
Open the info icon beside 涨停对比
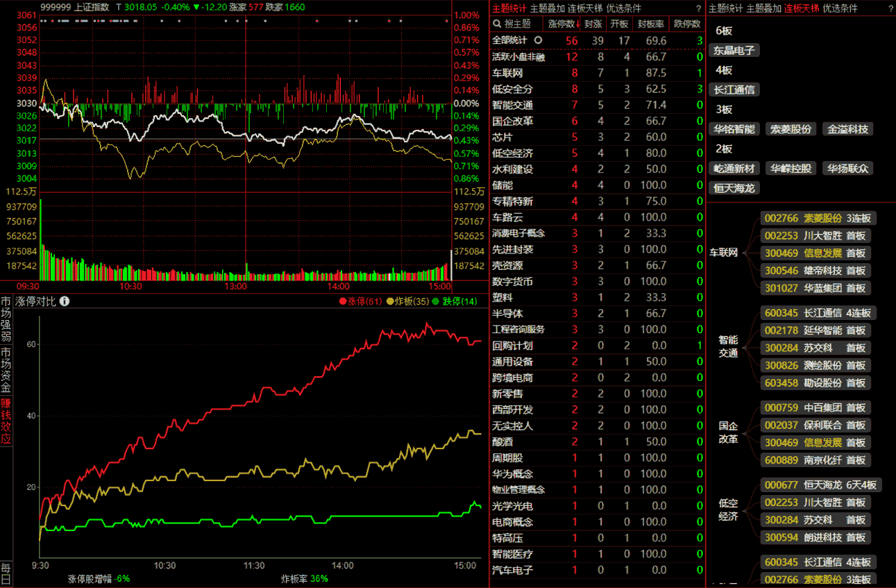pyautogui.click(x=65, y=301)
